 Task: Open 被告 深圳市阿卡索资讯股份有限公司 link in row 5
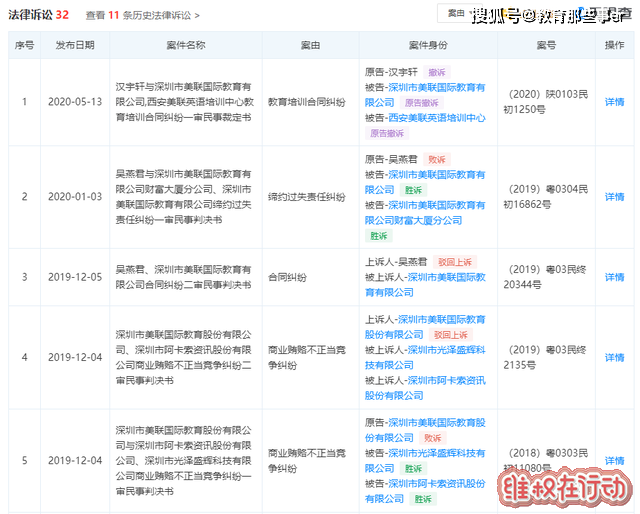pyautogui.click(x=425, y=491)
